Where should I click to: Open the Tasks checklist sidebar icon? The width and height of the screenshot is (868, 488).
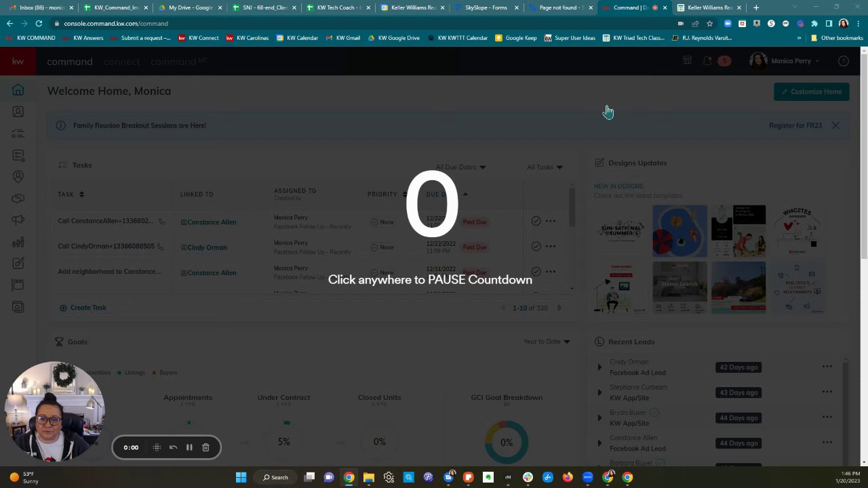coord(18,134)
